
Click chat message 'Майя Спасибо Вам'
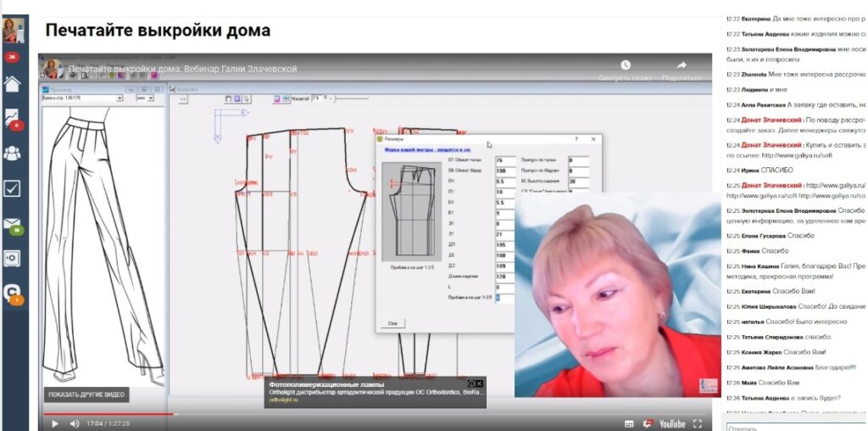[763, 383]
